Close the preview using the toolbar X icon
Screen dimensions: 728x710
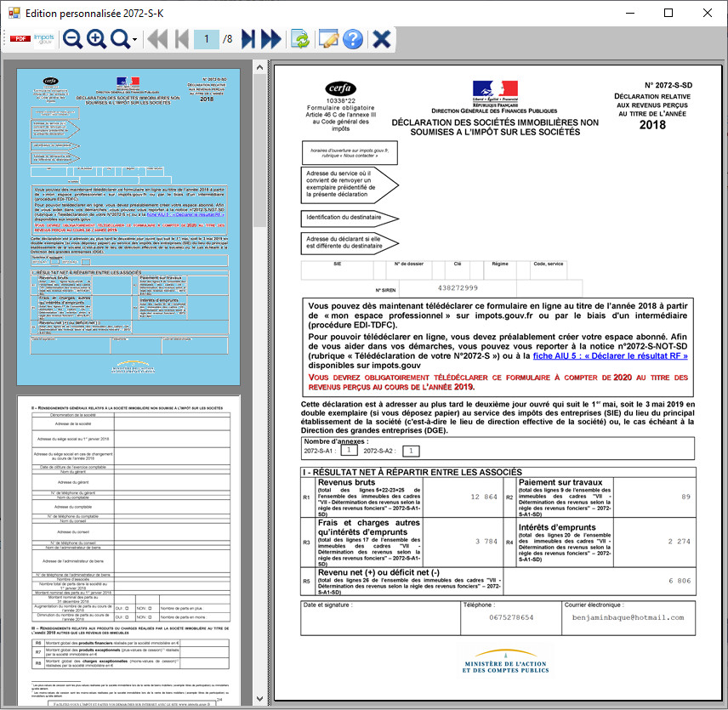[x=382, y=39]
